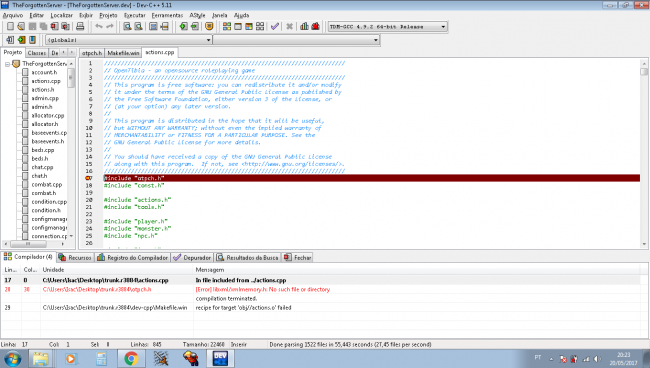
Task: Click the Save All toolbar icon
Action: tap(43, 26)
